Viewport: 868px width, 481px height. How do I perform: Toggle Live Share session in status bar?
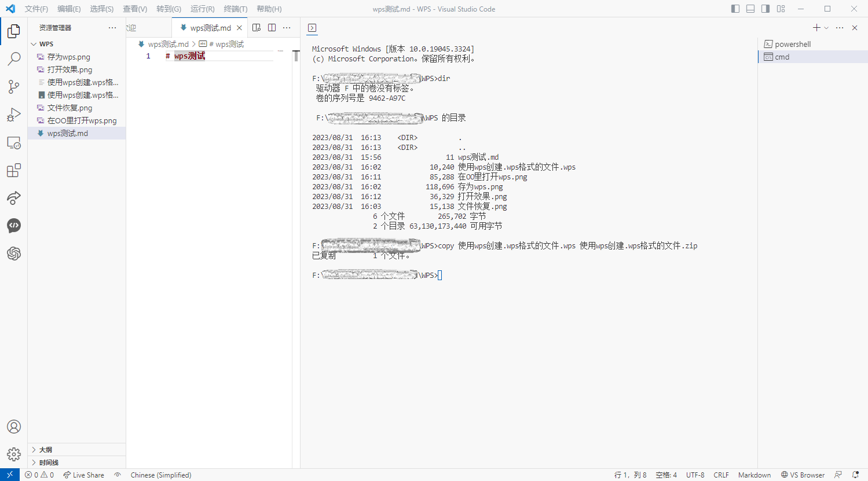tap(83, 475)
